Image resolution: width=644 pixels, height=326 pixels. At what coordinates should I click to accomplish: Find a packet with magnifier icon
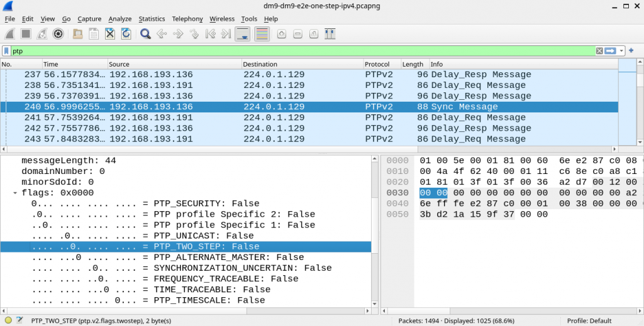pyautogui.click(x=145, y=34)
